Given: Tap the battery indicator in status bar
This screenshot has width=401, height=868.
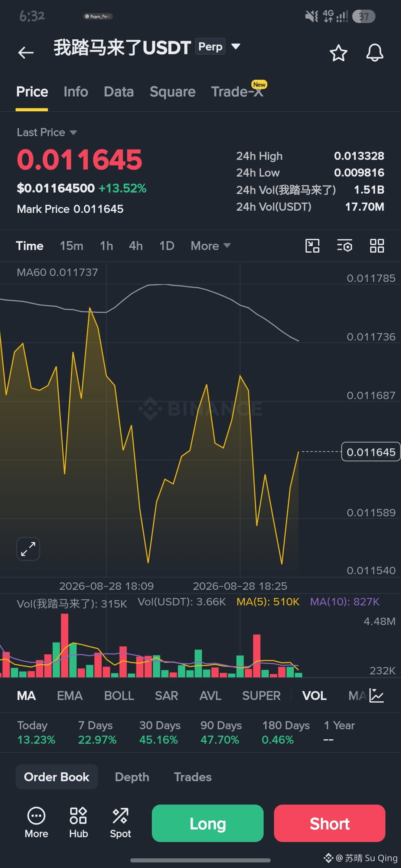Looking at the screenshot, I should pos(363,16).
